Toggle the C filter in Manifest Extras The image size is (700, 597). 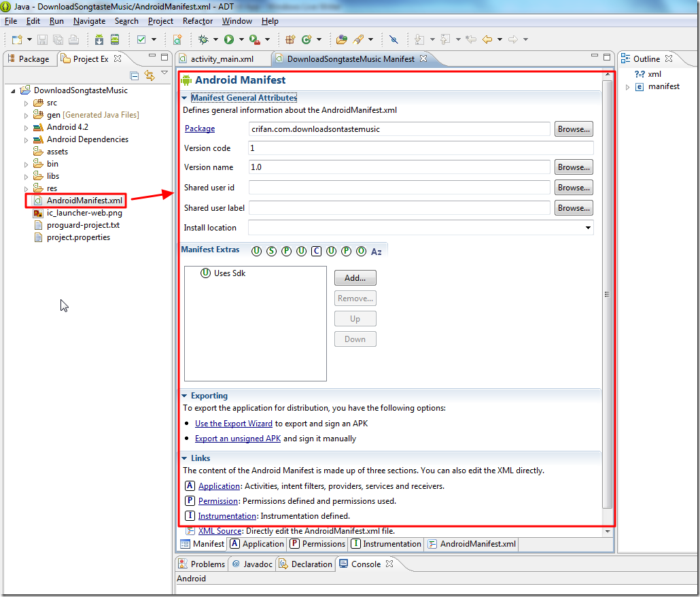(316, 252)
